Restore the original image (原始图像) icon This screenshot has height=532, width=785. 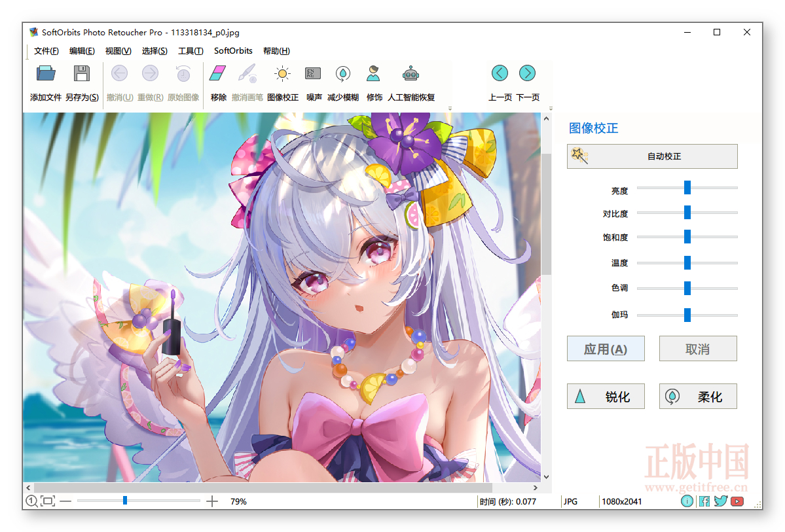(183, 73)
